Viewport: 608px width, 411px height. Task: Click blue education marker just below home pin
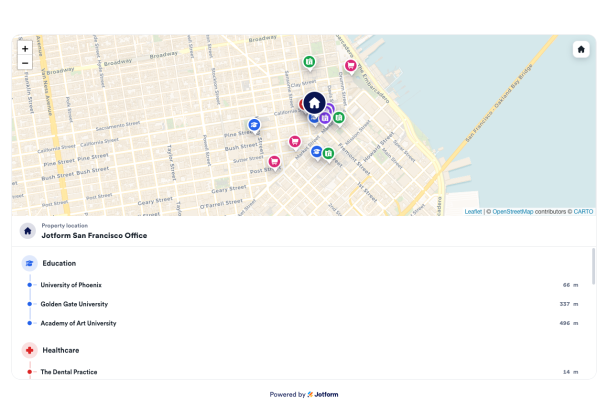coord(313,118)
